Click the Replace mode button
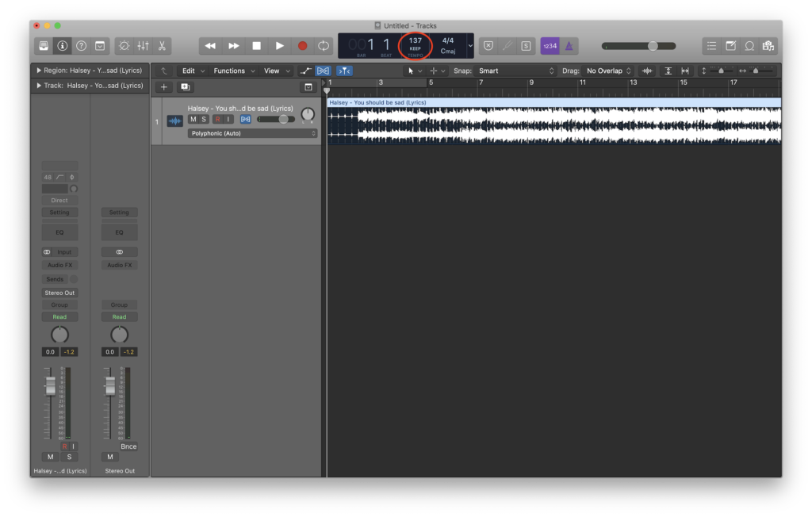This screenshot has width=812, height=517. coord(488,46)
